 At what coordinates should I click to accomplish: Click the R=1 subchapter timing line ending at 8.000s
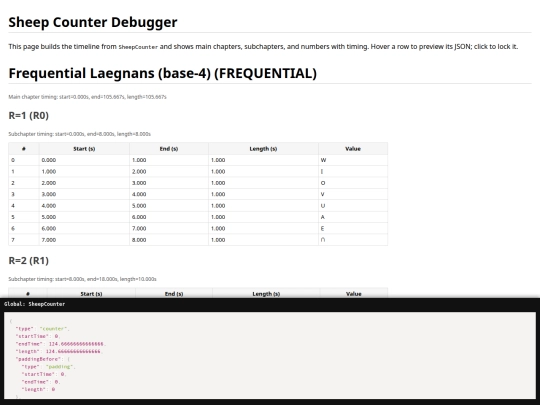(x=80, y=134)
